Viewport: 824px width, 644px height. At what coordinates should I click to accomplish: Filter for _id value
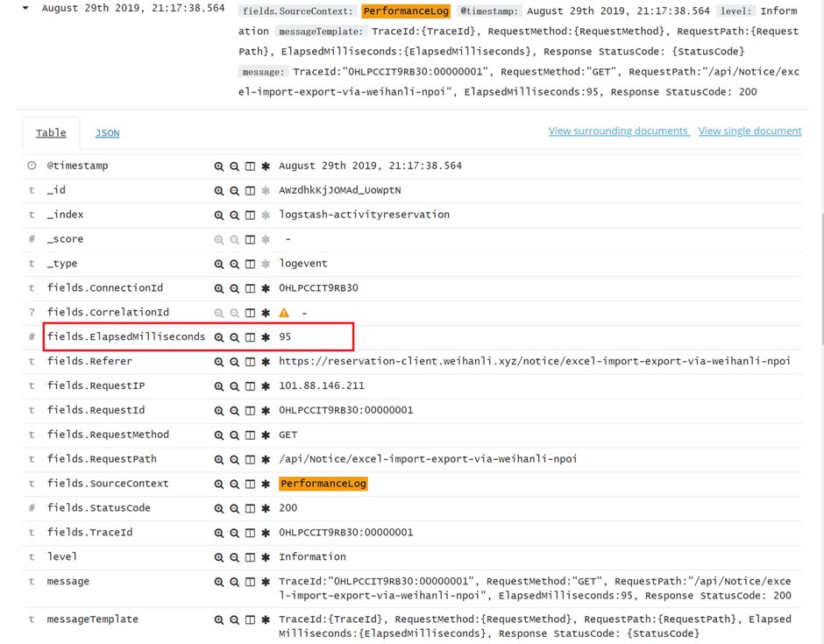tap(218, 191)
